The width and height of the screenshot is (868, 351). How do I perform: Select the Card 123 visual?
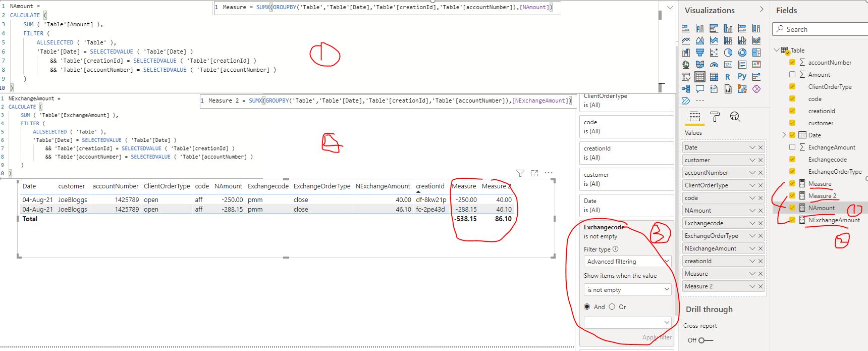coord(728,65)
